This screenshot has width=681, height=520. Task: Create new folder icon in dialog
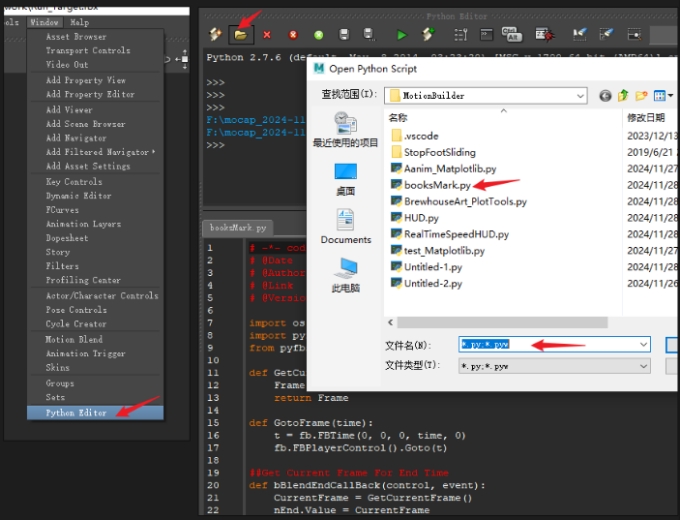[x=641, y=96]
